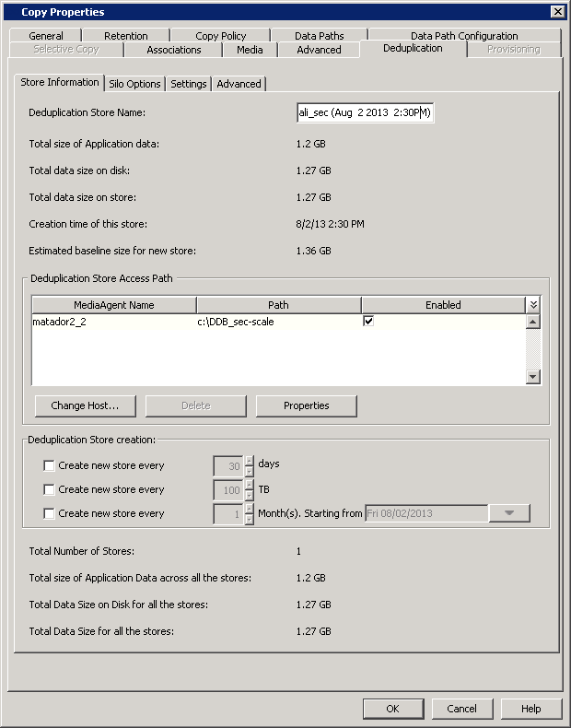The height and width of the screenshot is (728, 571).
Task: Enable create new store every TB
Action: coord(49,490)
